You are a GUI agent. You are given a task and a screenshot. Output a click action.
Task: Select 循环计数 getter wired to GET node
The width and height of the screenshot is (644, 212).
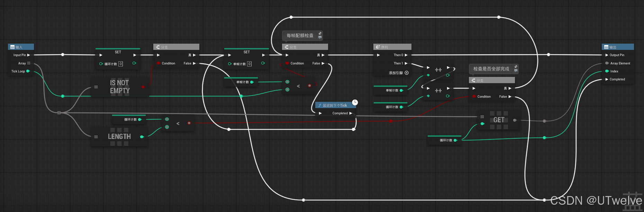pos(445,140)
